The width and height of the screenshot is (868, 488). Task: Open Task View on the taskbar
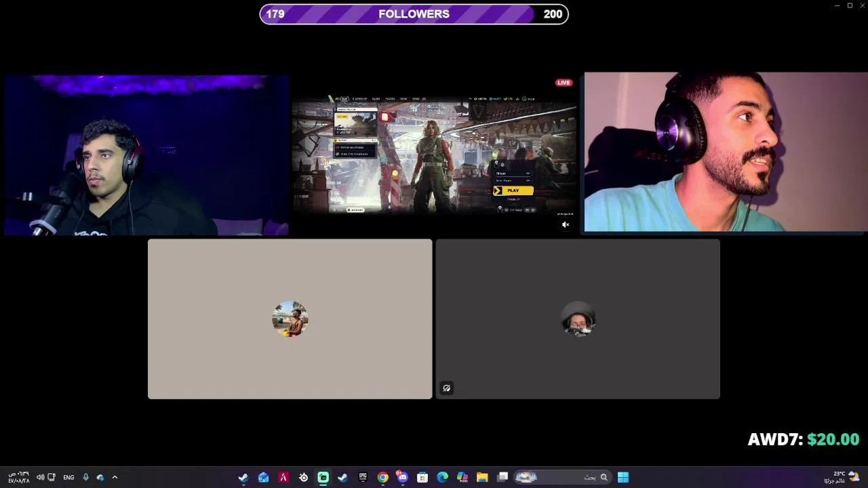[502, 478]
